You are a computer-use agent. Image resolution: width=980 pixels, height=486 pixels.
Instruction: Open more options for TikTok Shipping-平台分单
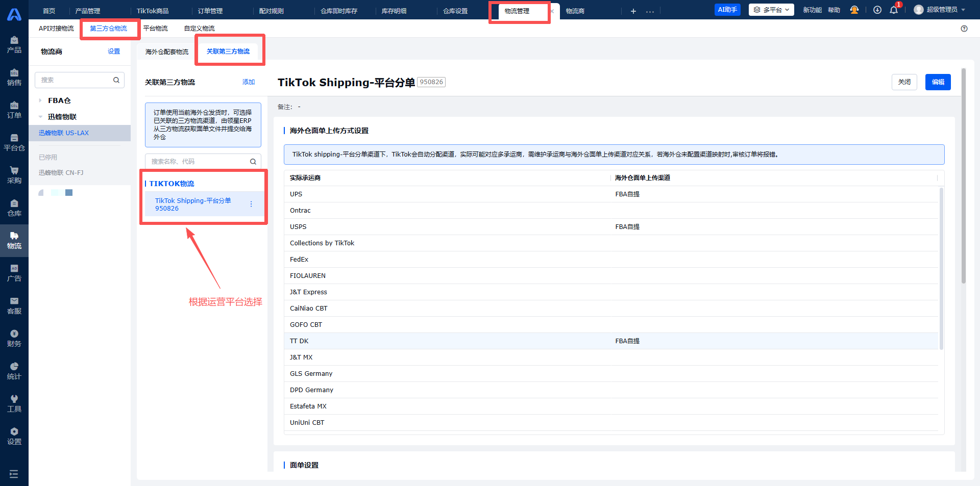click(x=251, y=204)
